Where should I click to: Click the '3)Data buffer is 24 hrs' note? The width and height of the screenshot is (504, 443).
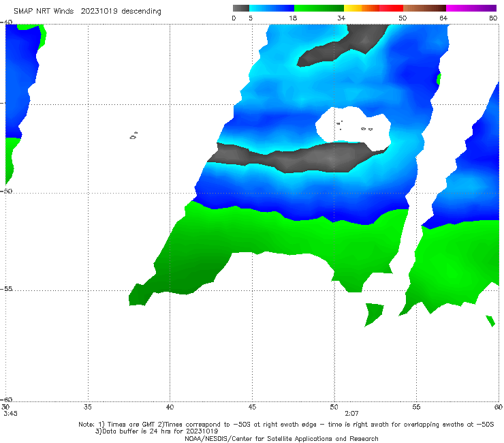click(x=157, y=431)
